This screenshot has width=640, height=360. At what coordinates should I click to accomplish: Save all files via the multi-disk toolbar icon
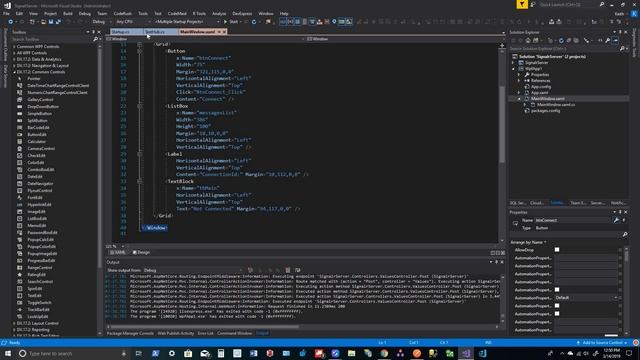pos(58,22)
